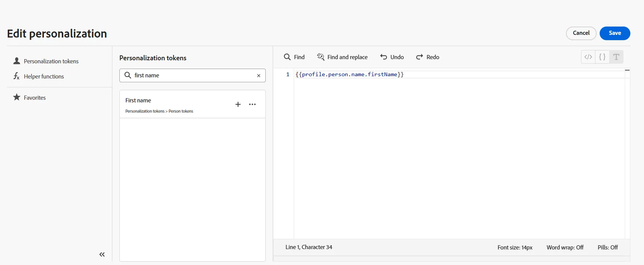Switch to the code view icon

(588, 57)
